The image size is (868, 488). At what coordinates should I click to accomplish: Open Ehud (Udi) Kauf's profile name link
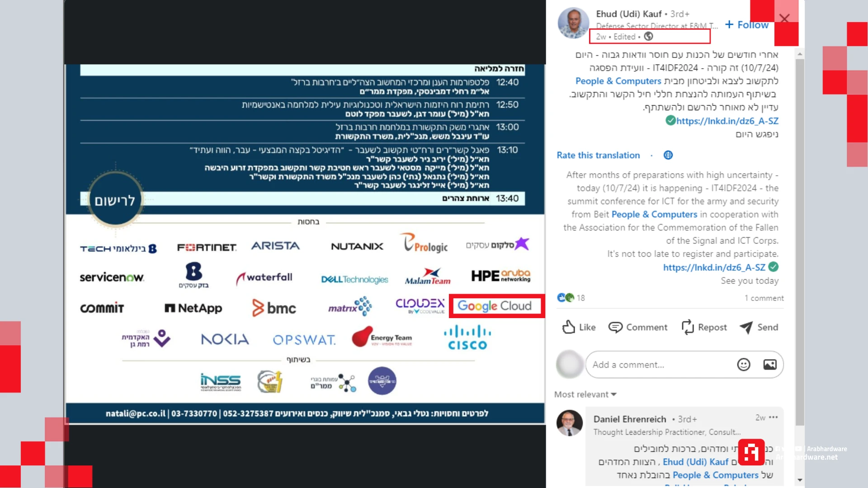[x=628, y=14]
